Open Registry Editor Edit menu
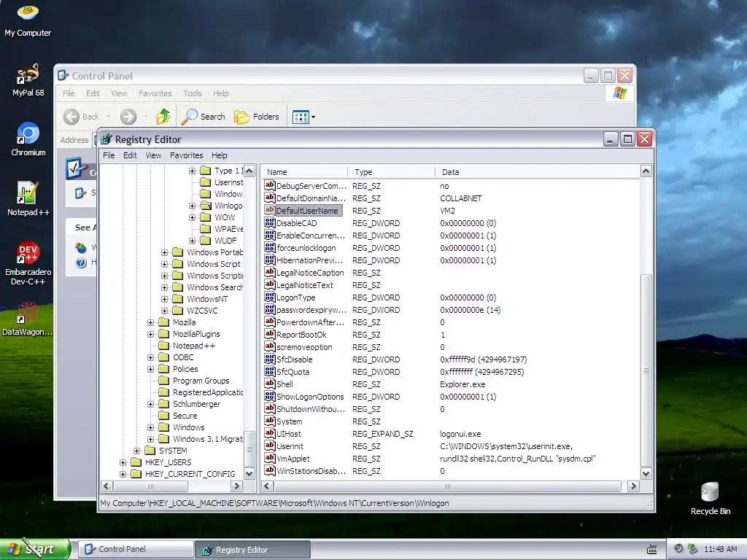This screenshot has width=747, height=560. (130, 155)
